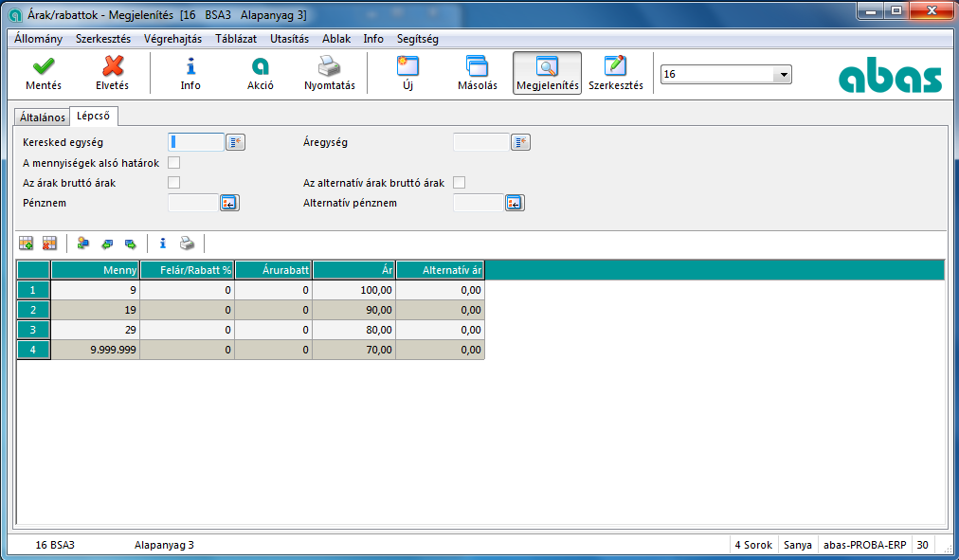Open the Táblázat menu
This screenshot has height=560, width=959.
(236, 39)
